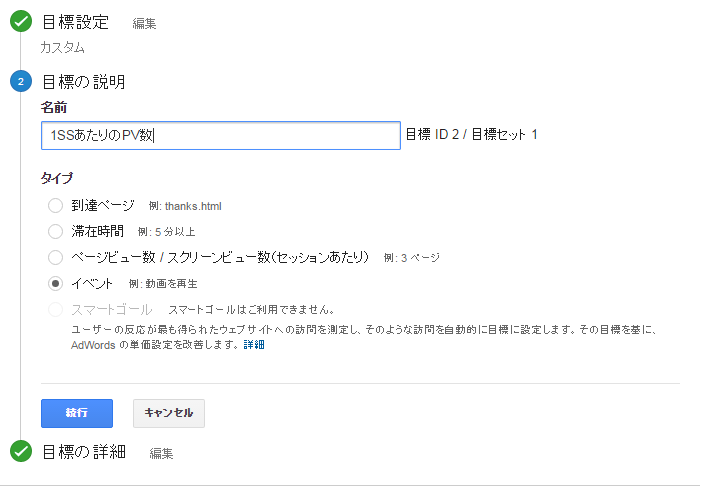The width and height of the screenshot is (704, 491).
Task: Select イベント radio button
Action: tap(55, 284)
